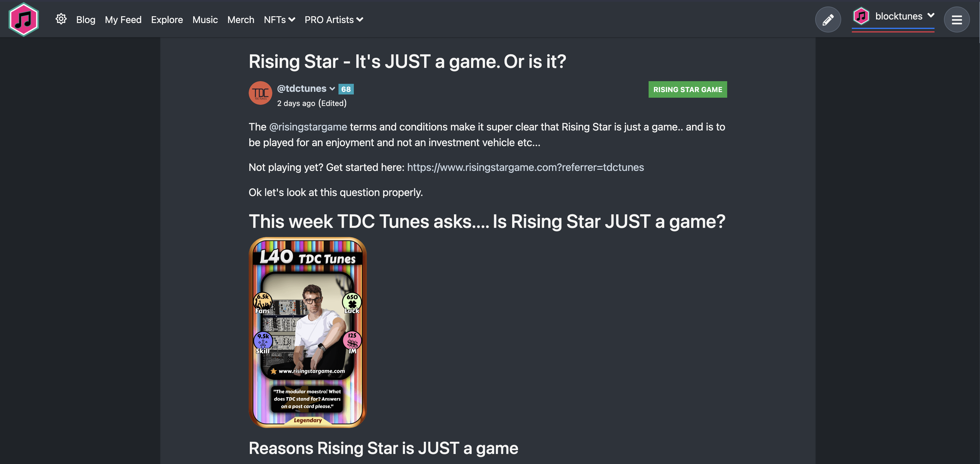
Task: Open the L40 TDC Tunes card image
Action: pos(307,332)
